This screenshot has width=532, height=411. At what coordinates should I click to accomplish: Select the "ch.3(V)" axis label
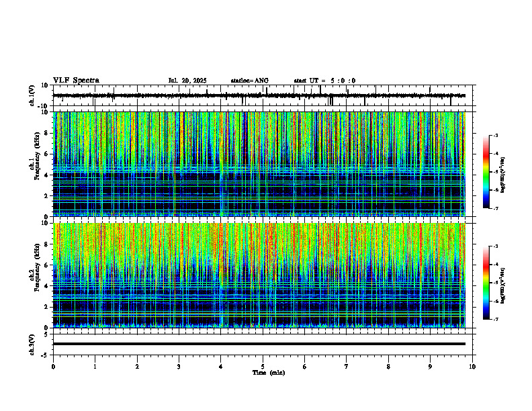32,345
